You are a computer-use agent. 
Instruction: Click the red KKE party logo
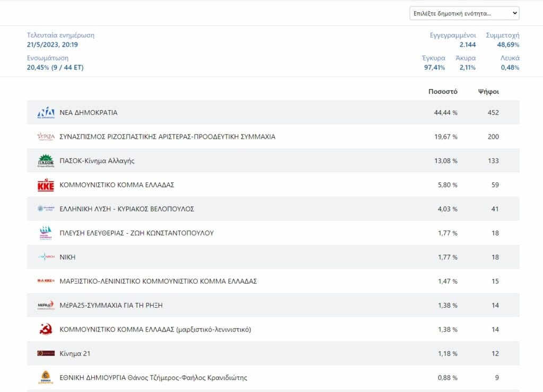point(46,185)
